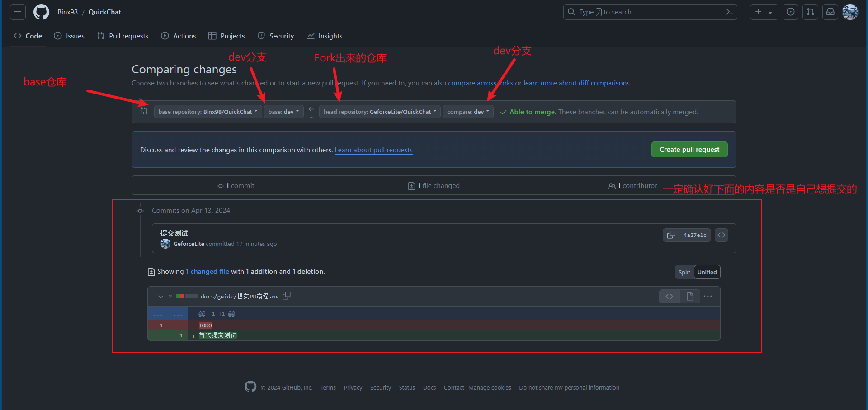Viewport: 868px width, 410px height.
Task: Click the footer GitHub logo
Action: [x=250, y=386]
